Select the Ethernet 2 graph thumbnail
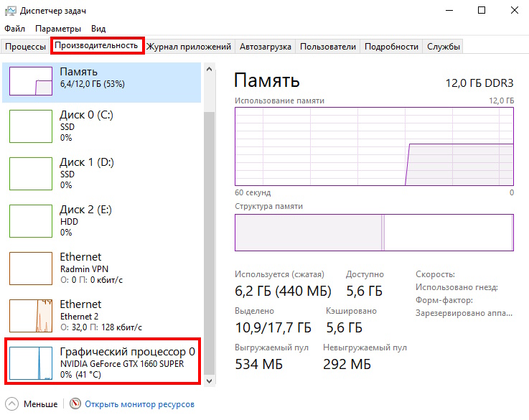This screenshot has width=529, height=420. (31, 316)
